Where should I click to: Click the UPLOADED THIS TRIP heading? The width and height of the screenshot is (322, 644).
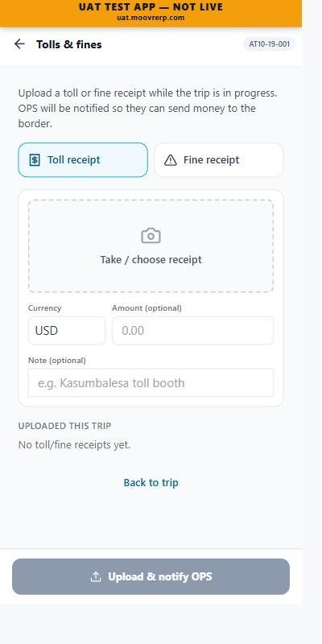(x=64, y=426)
